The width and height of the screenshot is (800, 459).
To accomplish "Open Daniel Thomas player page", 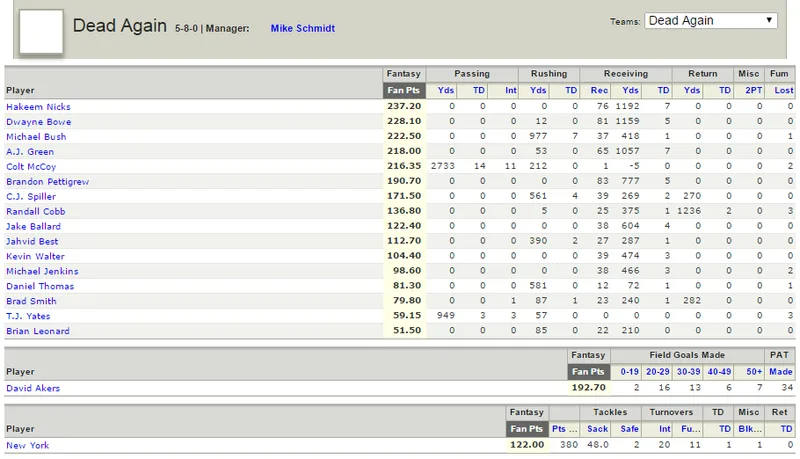I will pos(40,286).
